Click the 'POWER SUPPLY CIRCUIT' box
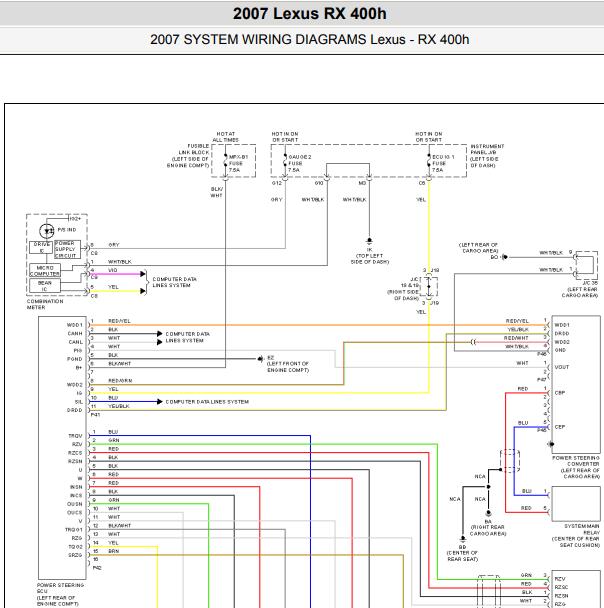This screenshot has height=608, width=604. pos(67,249)
